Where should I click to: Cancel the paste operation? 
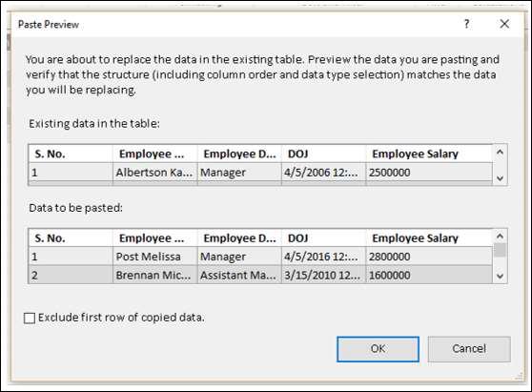(x=469, y=348)
